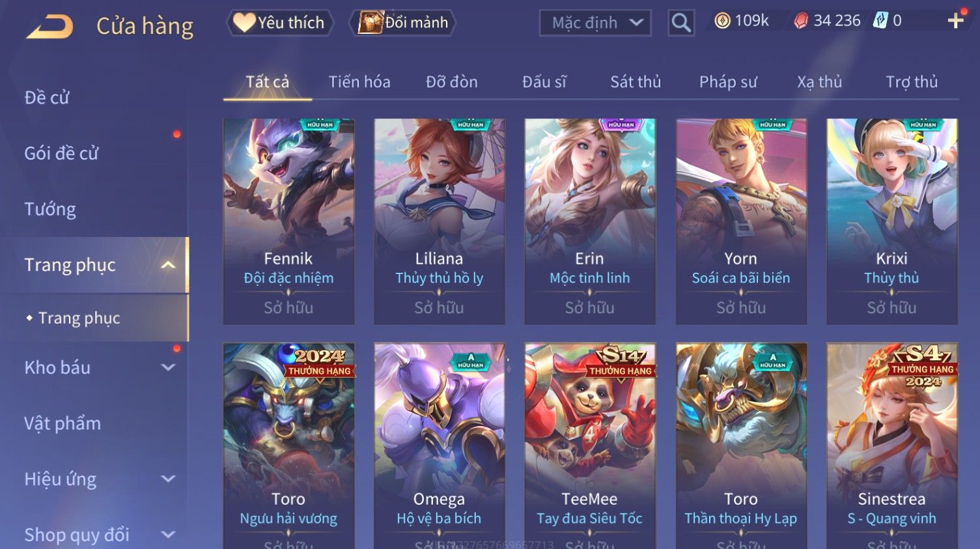This screenshot has height=549, width=980.
Task: Open Yêu thích heart favorites
Action: 280,23
